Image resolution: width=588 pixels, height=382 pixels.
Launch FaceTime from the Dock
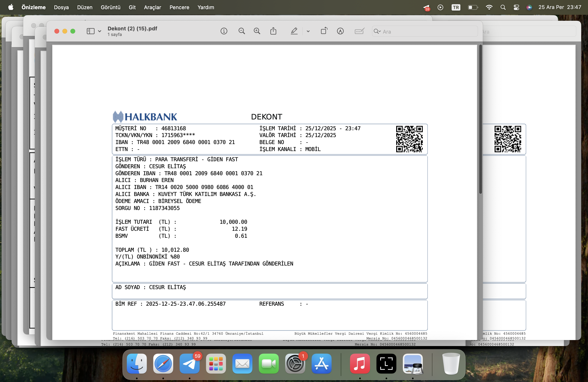(x=269, y=364)
